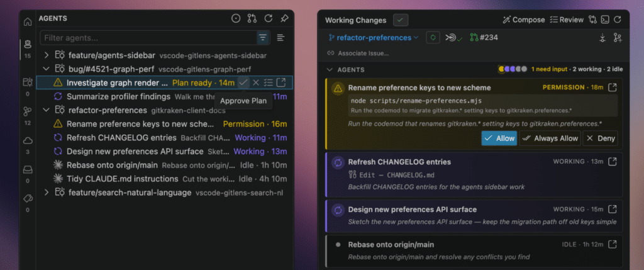Image resolution: width=644 pixels, height=270 pixels.
Task: Open the Design new preferences API card externally
Action: (x=612, y=209)
